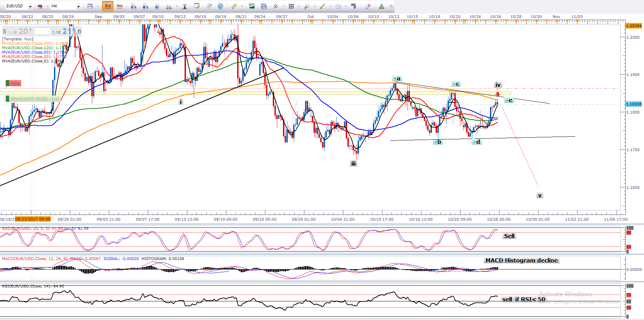Viewport: 644px width, 320px height.
Task: Select the green trend line drawing tool
Action: [x=322, y=6]
